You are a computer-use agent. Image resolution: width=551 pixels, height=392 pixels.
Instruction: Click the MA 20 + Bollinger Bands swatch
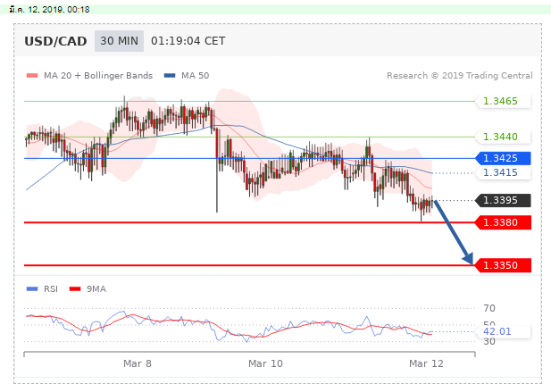pos(32,76)
